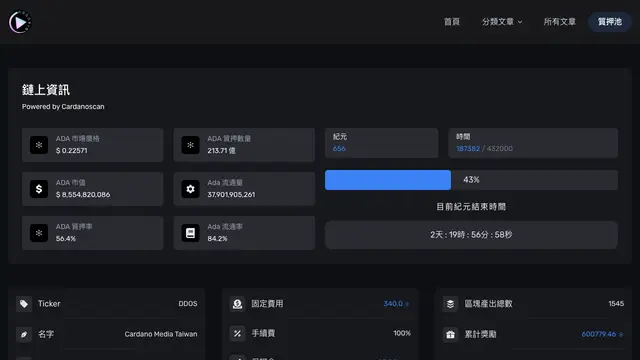Click the epoch number 656

tap(339, 149)
